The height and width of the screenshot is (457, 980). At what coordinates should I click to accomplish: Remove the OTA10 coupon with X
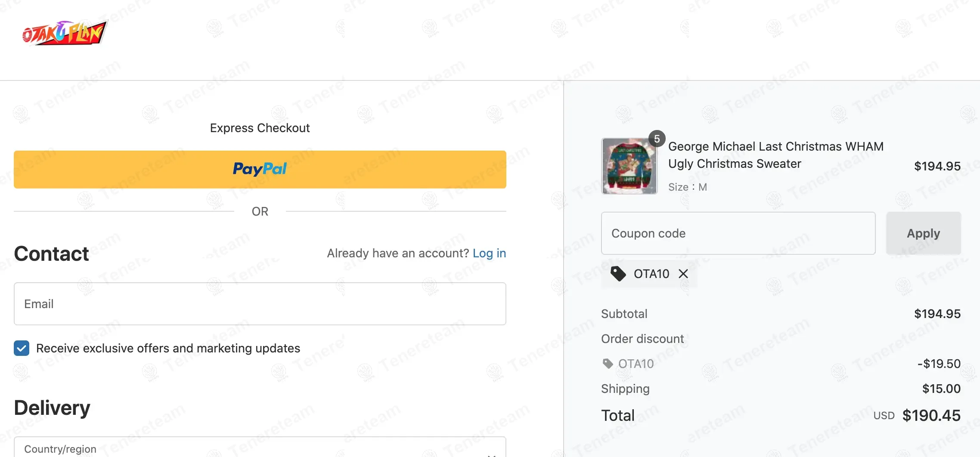(683, 274)
